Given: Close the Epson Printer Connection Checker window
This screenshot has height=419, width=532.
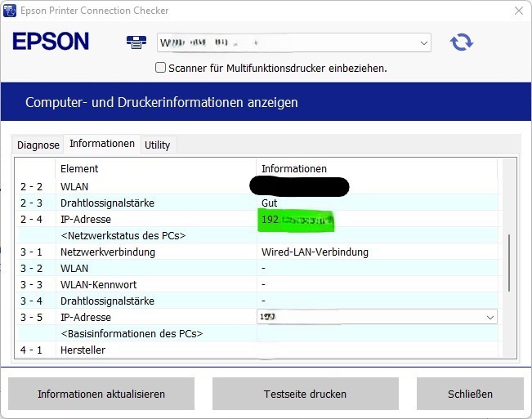Looking at the screenshot, I should [x=519, y=11].
